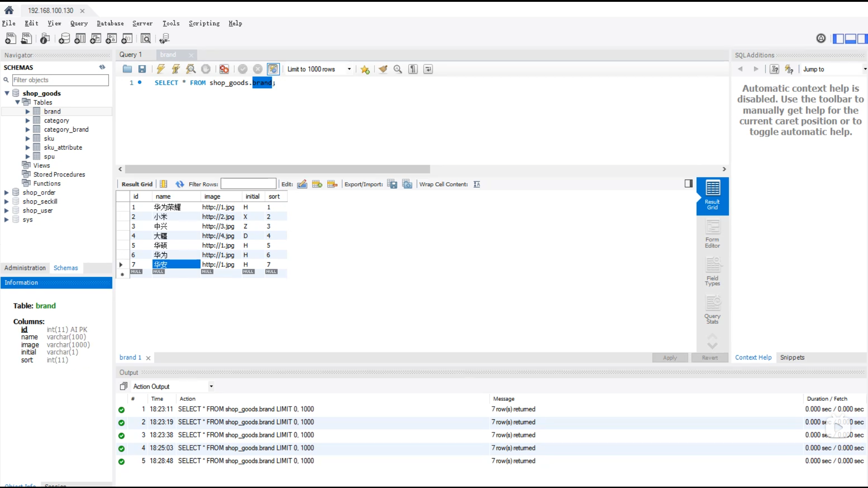Execute statement under the keyboard cursor

click(x=176, y=69)
